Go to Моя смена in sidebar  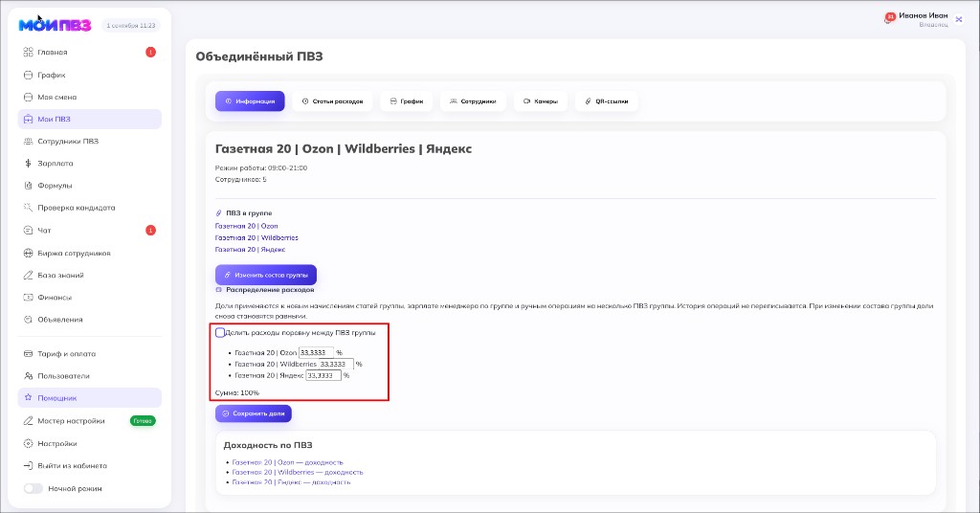(89, 97)
